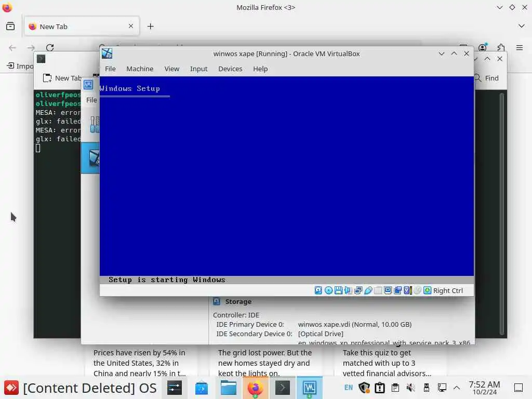Click the floppy disk indicator in VM status bar

point(338,290)
